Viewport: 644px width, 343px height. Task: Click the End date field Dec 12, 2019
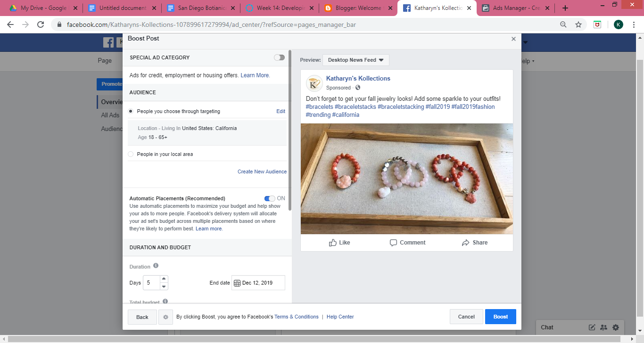258,283
